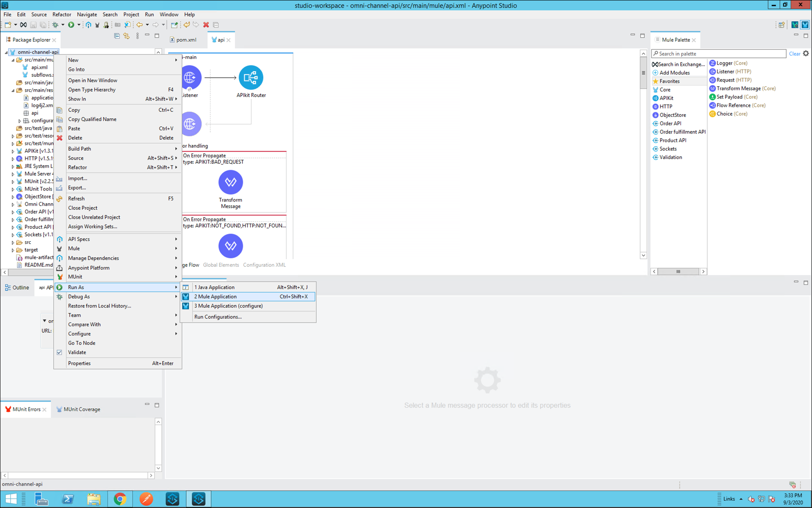Select Choice (Core) in palette
This screenshot has height=508, width=812.
coord(728,114)
